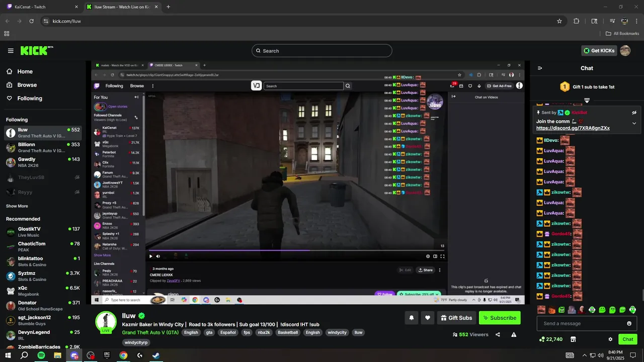Open browser media controls icon
Viewport: 644px width, 362px height.
(x=612, y=21)
